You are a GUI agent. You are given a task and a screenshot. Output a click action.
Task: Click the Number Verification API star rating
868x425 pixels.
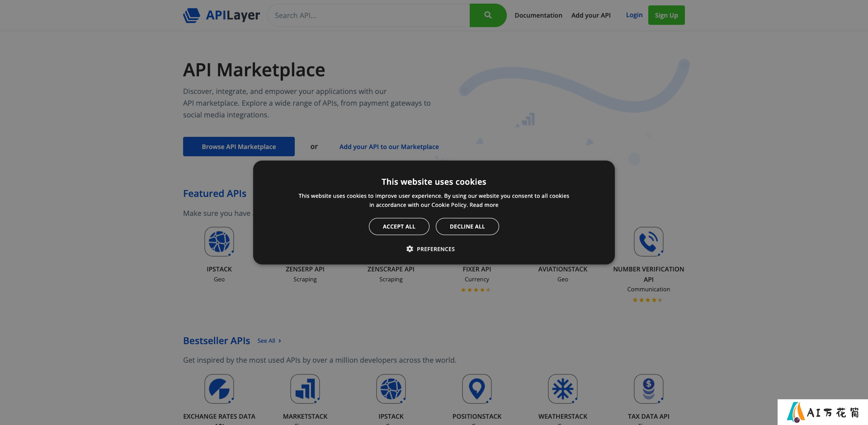(x=648, y=300)
